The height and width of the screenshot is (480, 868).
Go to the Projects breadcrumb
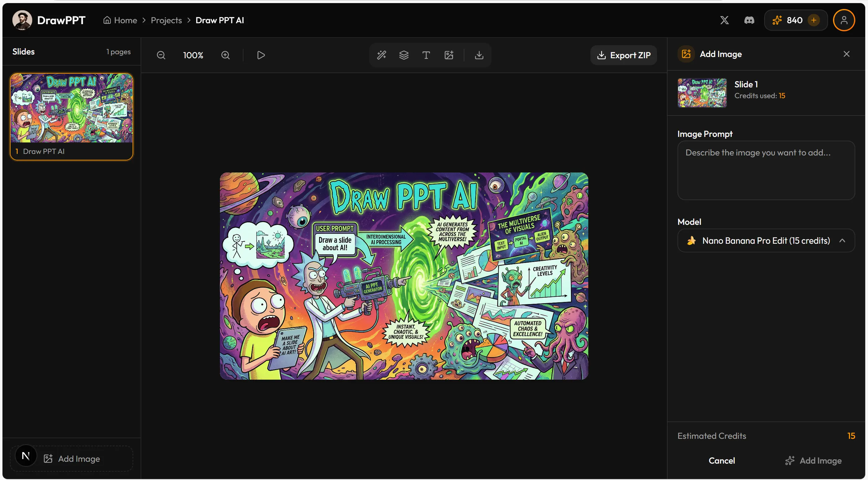tap(166, 20)
